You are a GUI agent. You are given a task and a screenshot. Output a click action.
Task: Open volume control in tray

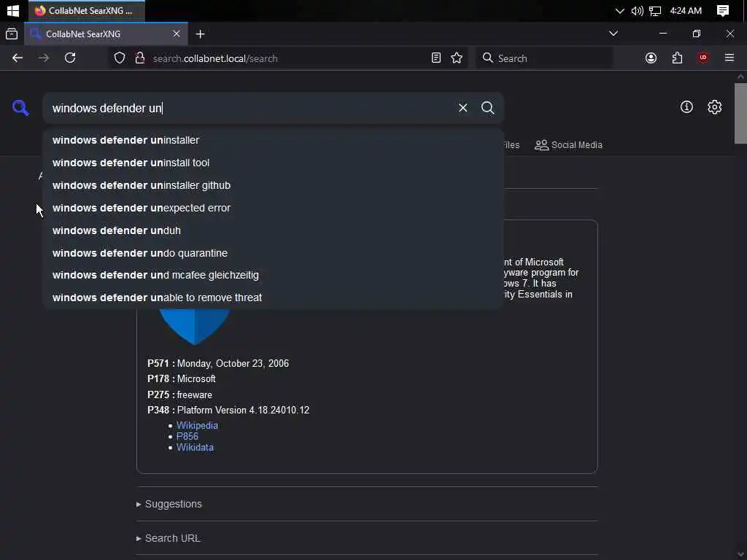(x=637, y=10)
